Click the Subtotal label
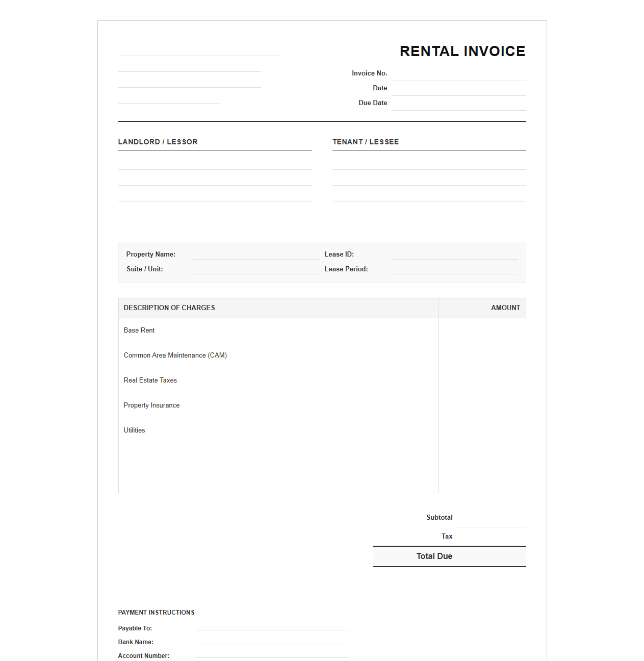The width and height of the screenshot is (644, 661). 440,518
